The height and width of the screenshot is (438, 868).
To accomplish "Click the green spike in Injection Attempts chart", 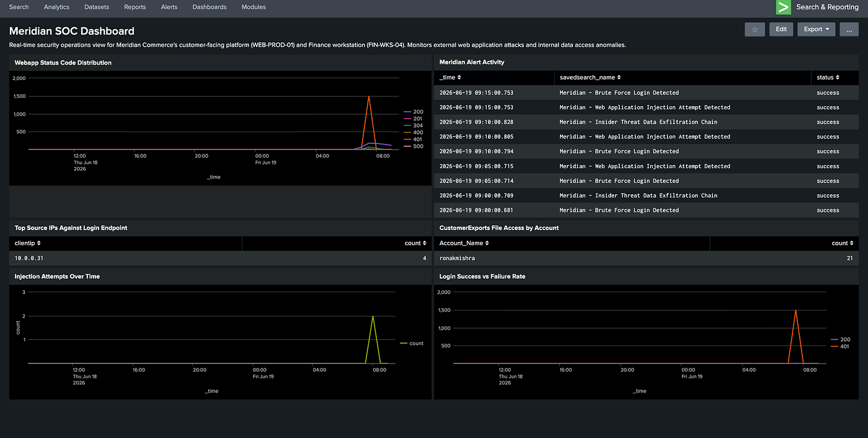I will pyautogui.click(x=373, y=317).
